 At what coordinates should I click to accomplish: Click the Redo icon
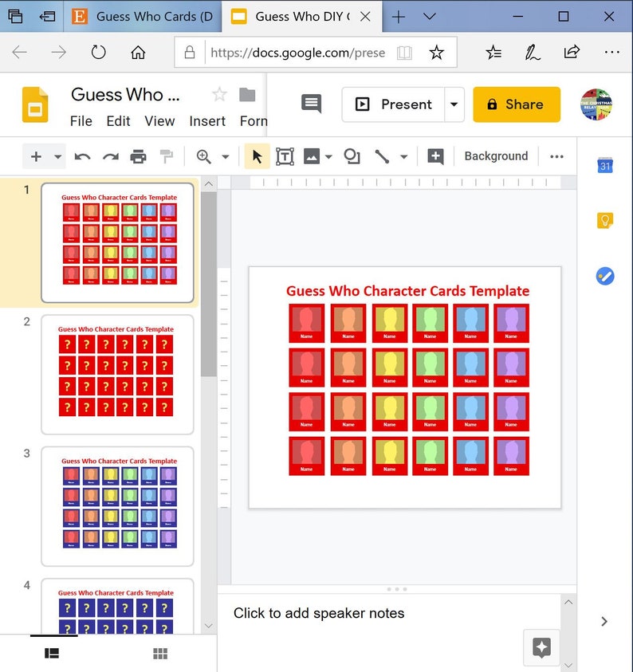point(110,156)
